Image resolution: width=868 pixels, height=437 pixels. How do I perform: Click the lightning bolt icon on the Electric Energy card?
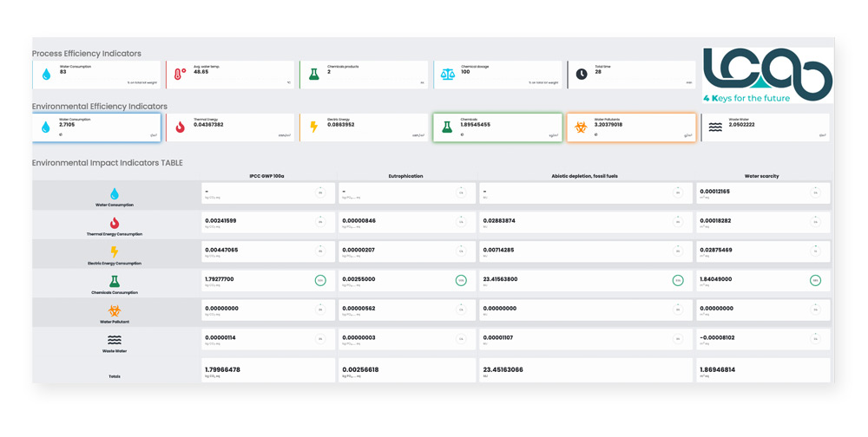(x=314, y=127)
